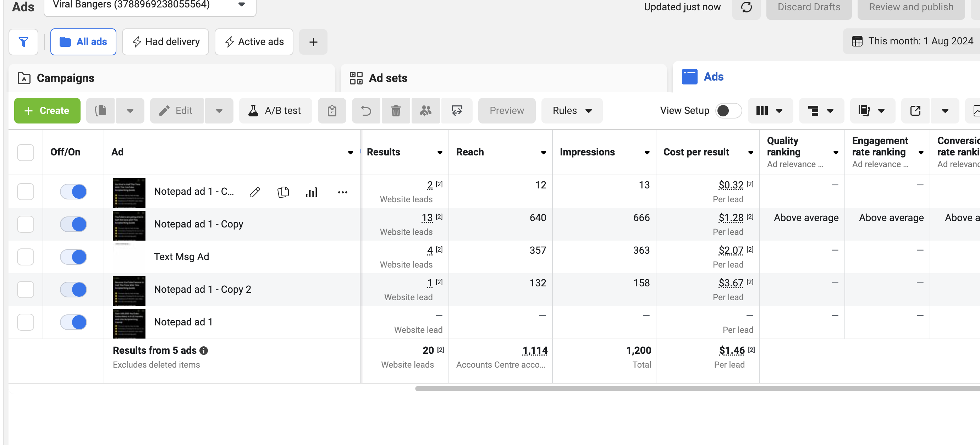Check the box for Notepad ad 1 - Copy 2
This screenshot has height=445, width=980.
pyautogui.click(x=26, y=290)
